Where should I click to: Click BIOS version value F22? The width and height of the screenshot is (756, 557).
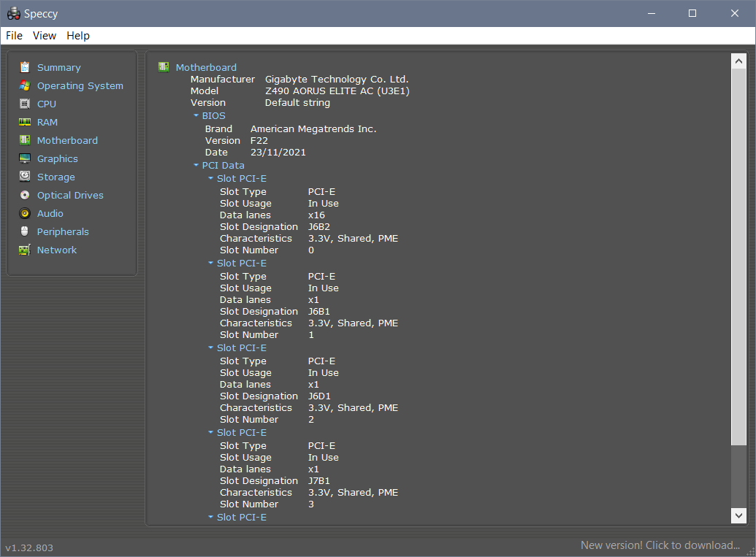[x=259, y=141]
